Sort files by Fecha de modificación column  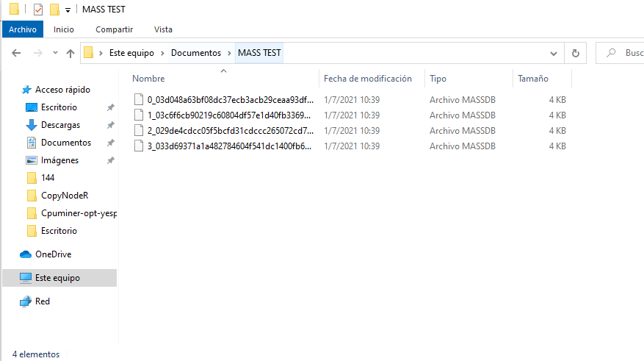367,79
